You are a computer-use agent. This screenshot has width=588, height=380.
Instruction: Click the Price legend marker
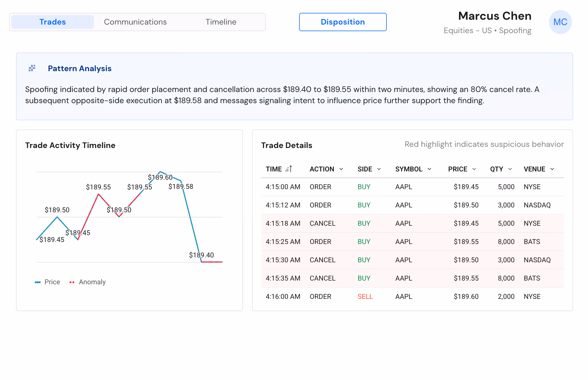[x=38, y=282]
